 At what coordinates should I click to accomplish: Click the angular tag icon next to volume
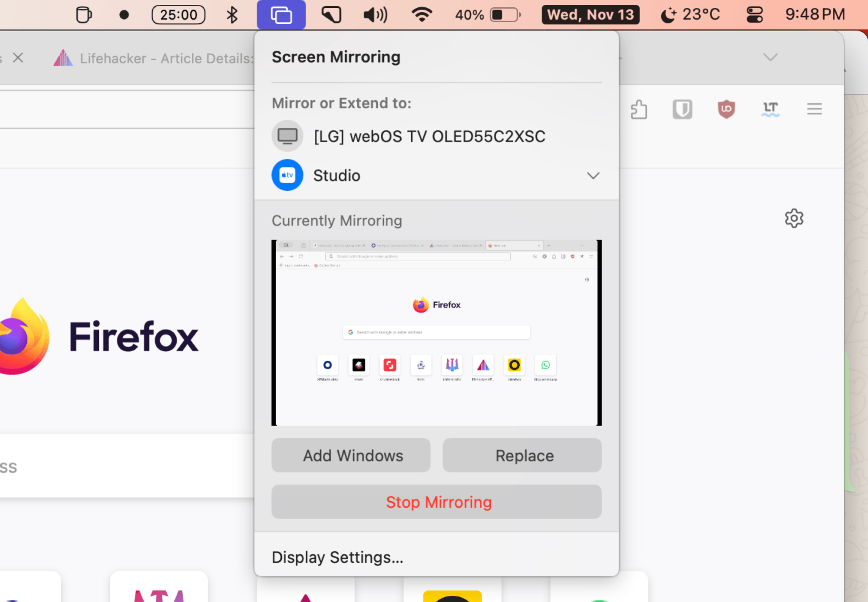pos(331,15)
